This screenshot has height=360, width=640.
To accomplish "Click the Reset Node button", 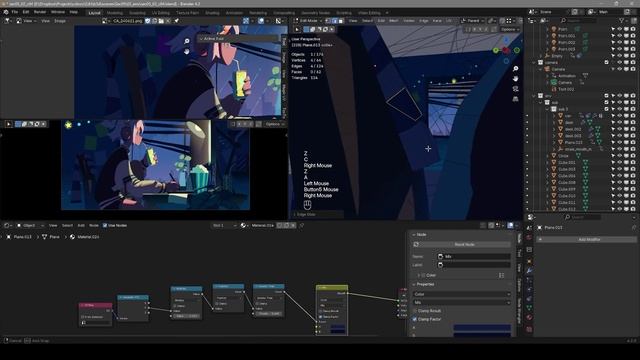I will tap(461, 244).
